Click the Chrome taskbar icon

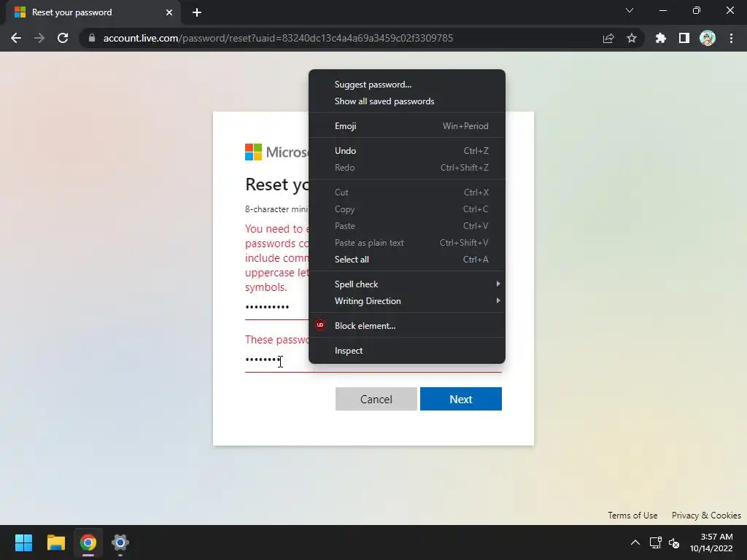88,542
